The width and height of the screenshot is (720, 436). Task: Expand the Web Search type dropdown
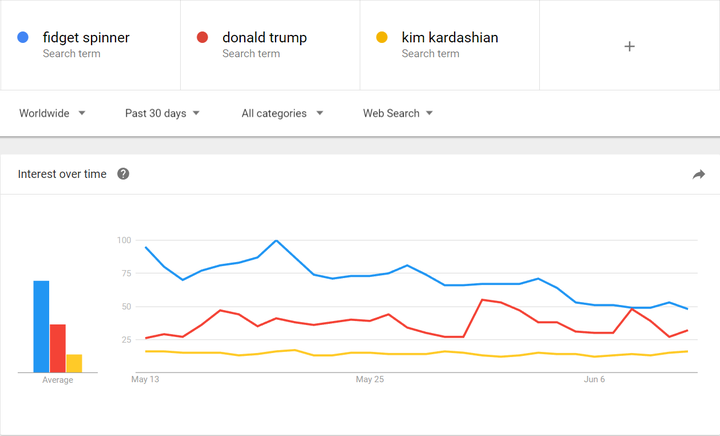(x=397, y=113)
